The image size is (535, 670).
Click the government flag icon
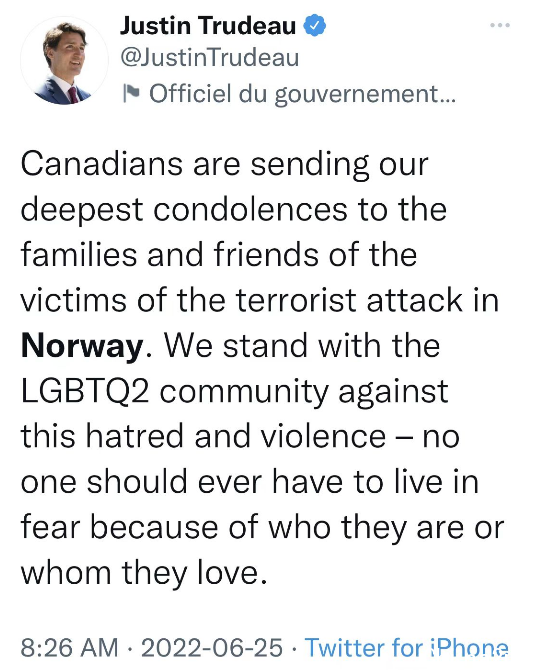(x=131, y=93)
